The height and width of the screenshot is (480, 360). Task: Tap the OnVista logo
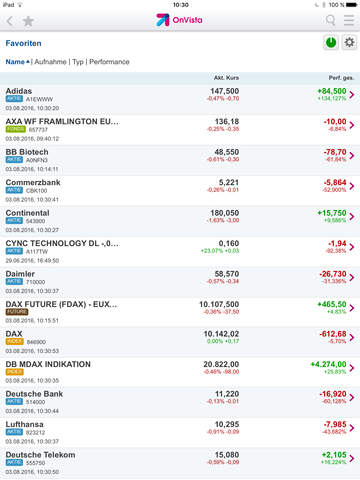pyautogui.click(x=179, y=20)
